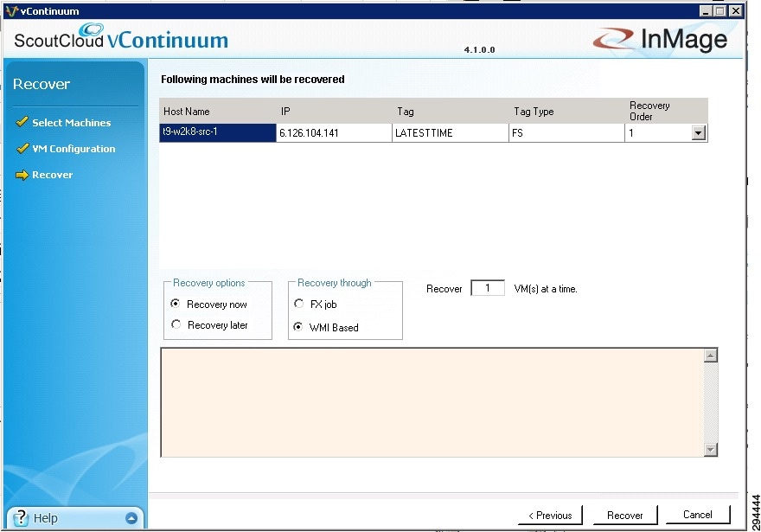Maximize the vContinuum window
Screen dimensions: 761x532
720,11
